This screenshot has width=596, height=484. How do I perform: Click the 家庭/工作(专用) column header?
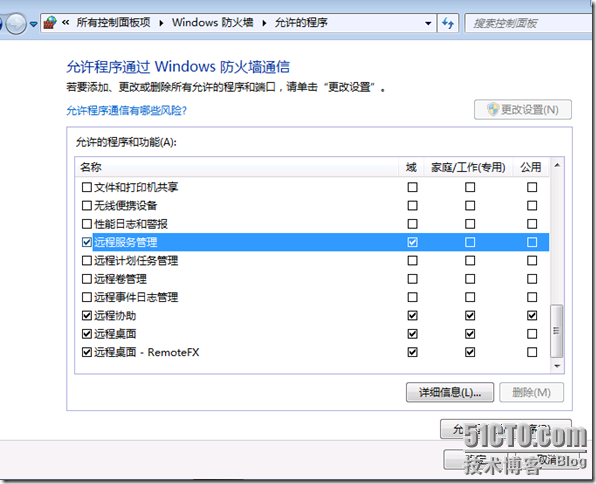tap(468, 167)
